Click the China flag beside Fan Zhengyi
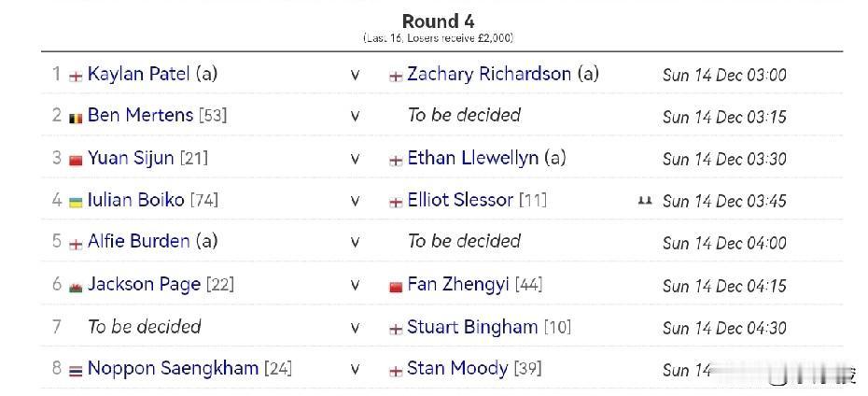This screenshot has height=396, width=868. click(396, 286)
